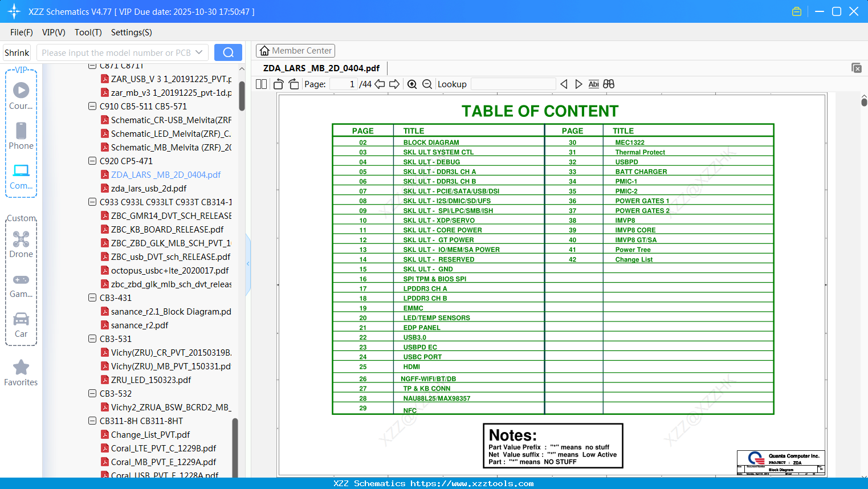The width and height of the screenshot is (868, 489).
Task: Zoom in on the schematic
Action: pyautogui.click(x=412, y=84)
